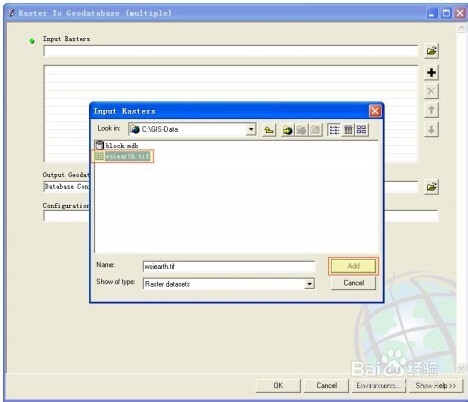Screen dimensions: 468x402
Task: Go up one level in Look in toolbar
Action: tap(269, 130)
